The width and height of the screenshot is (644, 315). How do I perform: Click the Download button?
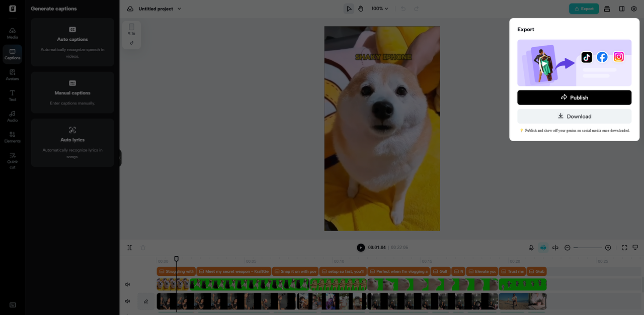point(574,116)
